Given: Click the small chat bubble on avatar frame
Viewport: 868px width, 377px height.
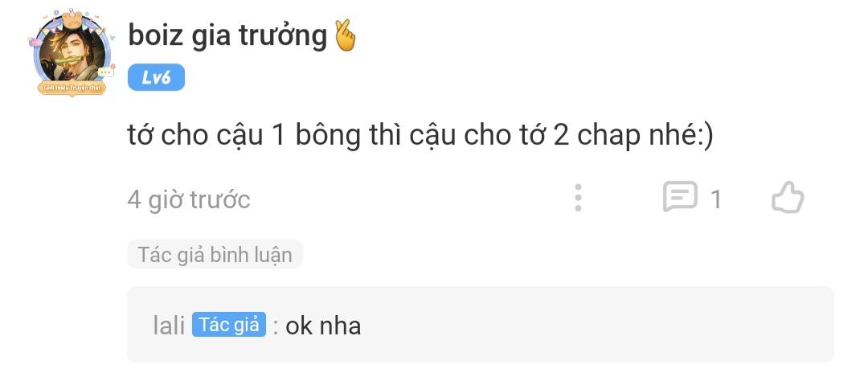Looking at the screenshot, I should (105, 72).
